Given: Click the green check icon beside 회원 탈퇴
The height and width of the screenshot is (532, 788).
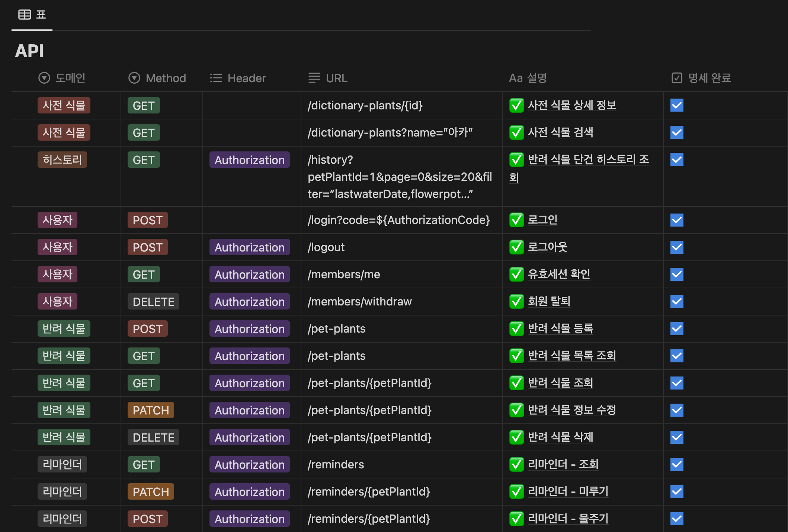Looking at the screenshot, I should [516, 301].
